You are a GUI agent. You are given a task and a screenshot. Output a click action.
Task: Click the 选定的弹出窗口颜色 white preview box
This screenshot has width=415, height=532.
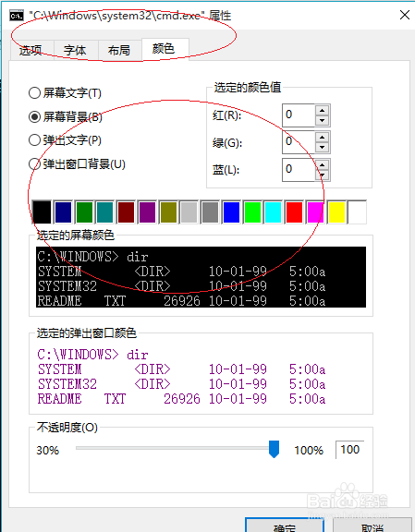click(x=201, y=375)
